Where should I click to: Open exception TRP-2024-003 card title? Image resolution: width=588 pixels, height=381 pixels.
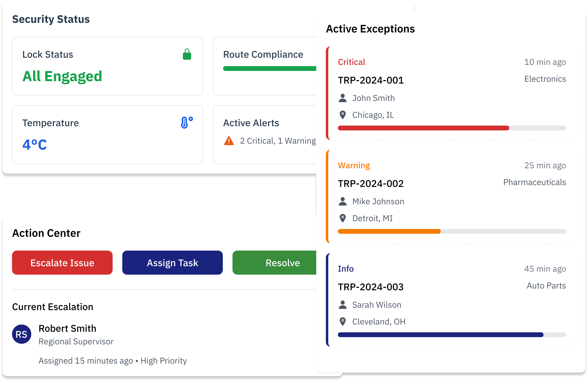371,287
